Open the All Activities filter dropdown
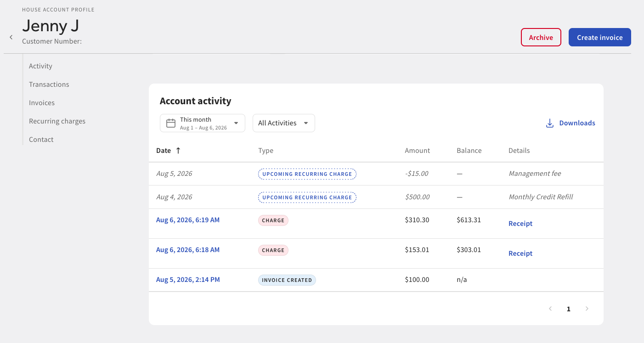The width and height of the screenshot is (644, 343). pyautogui.click(x=284, y=123)
